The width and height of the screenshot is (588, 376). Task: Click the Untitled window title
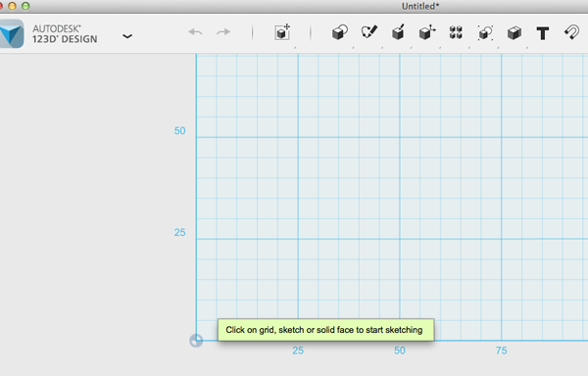click(420, 6)
